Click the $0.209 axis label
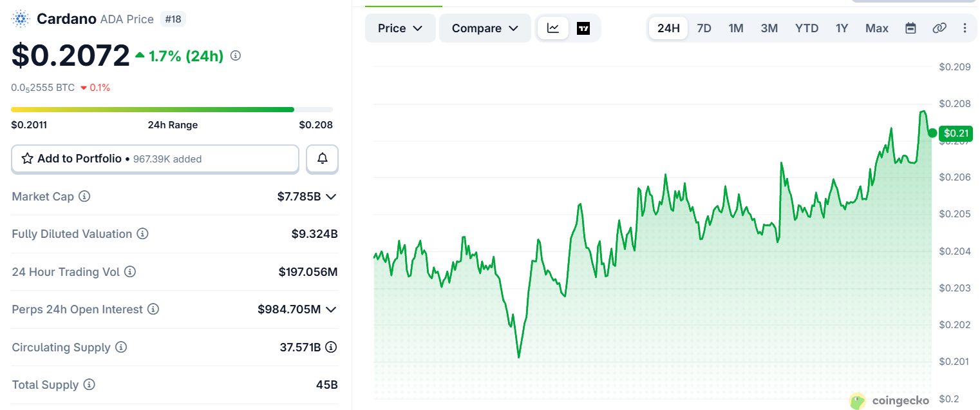The width and height of the screenshot is (980, 410). point(954,66)
